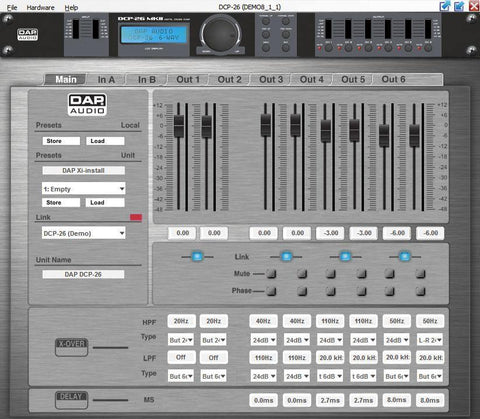Viewport: 480px width, 419px height.
Task: Switch to the Out 3 tab
Action: point(271,79)
